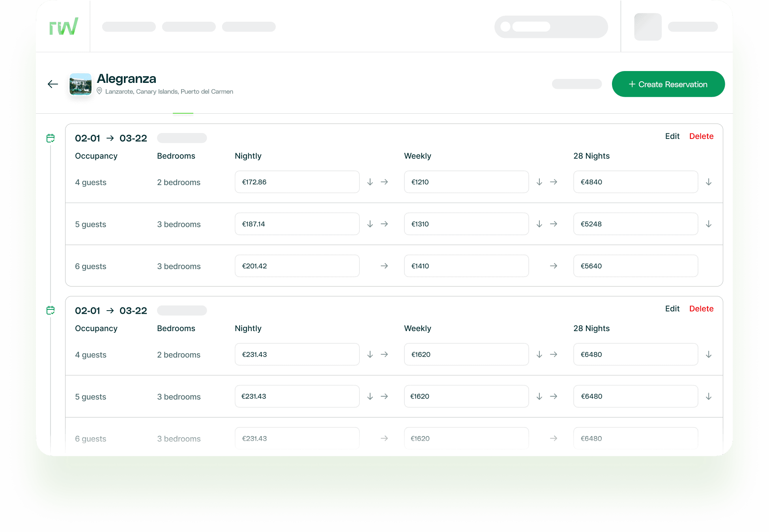The image size is (769, 532).
Task: Click the down arrow in second period's 4 guests weekly
Action: (x=539, y=354)
